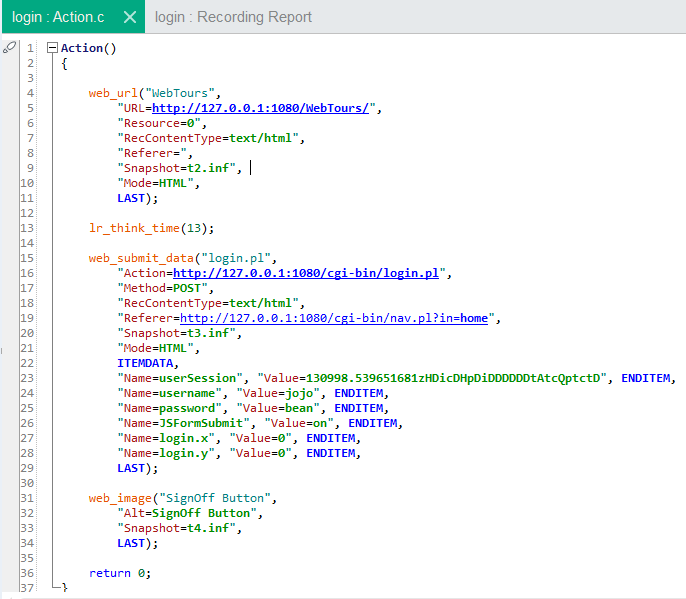Click the "login.pl" step name on line 15
686x599 pixels.
tap(236, 258)
